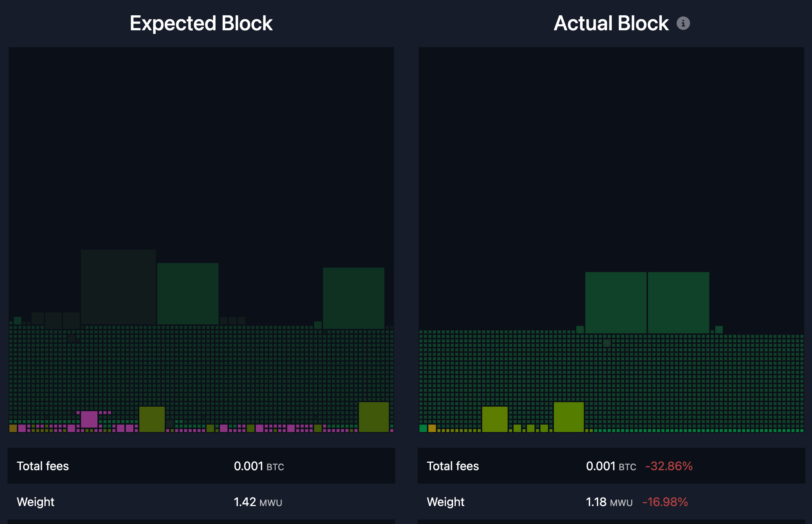Click the Weight row under Actual Block
The width and height of the screenshot is (812, 524).
pos(446,502)
